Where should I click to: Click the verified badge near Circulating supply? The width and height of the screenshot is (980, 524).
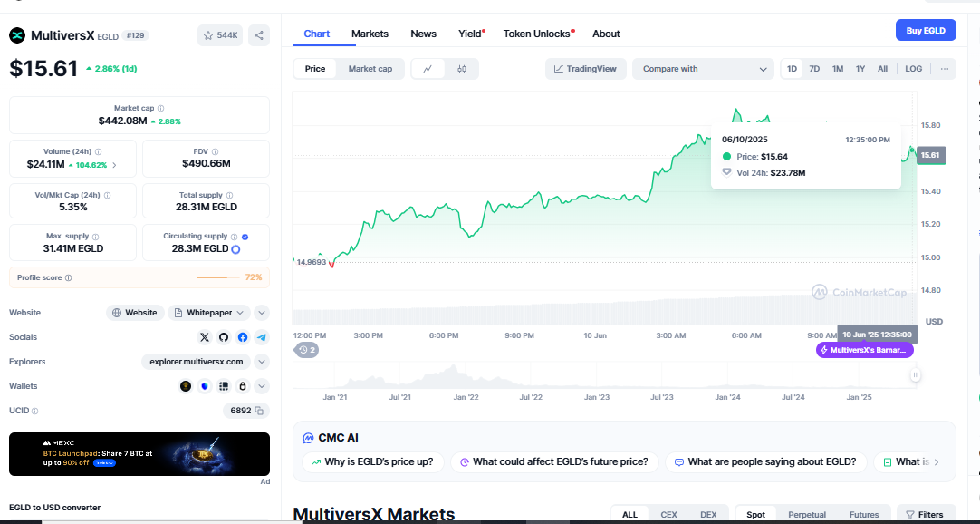[x=245, y=237]
